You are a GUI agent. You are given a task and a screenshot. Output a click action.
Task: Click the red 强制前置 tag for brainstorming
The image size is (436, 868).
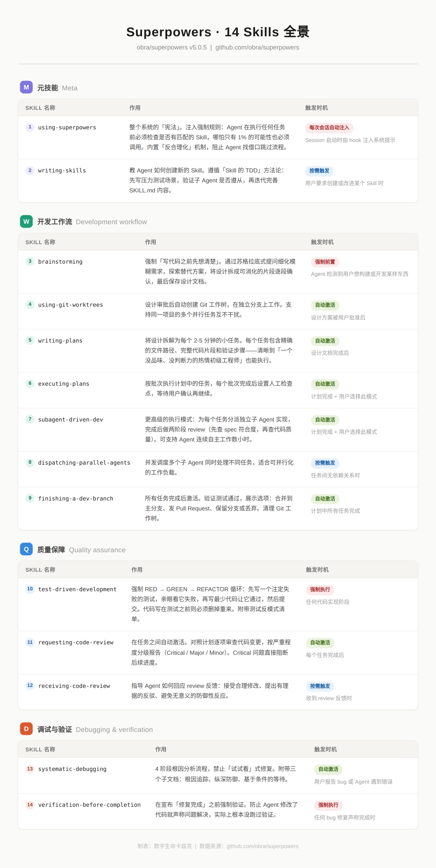(x=325, y=262)
